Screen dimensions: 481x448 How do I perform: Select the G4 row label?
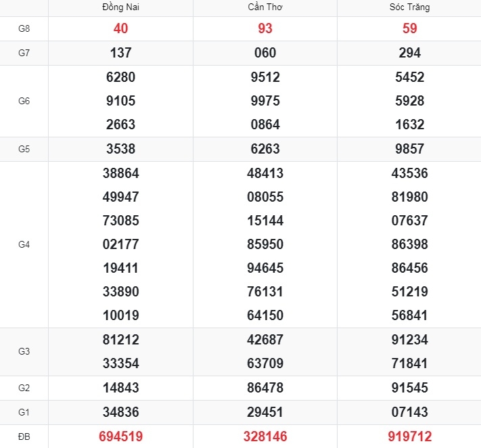click(x=24, y=244)
